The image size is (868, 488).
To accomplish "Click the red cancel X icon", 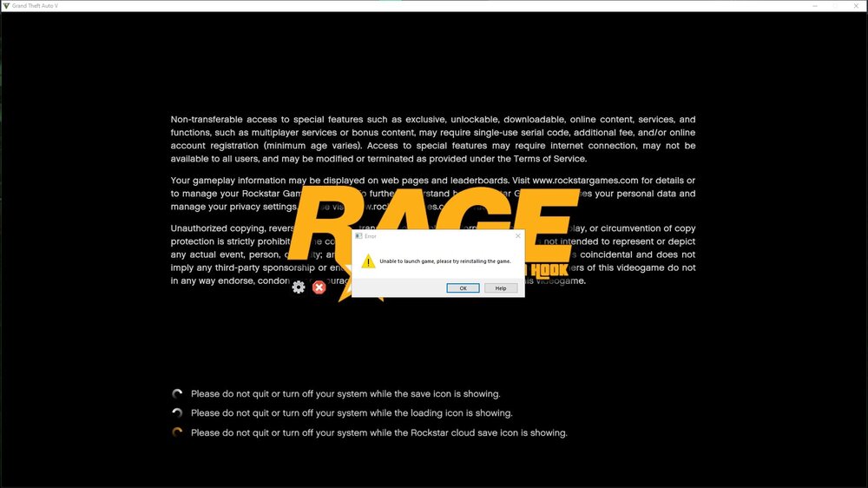I will click(x=319, y=287).
